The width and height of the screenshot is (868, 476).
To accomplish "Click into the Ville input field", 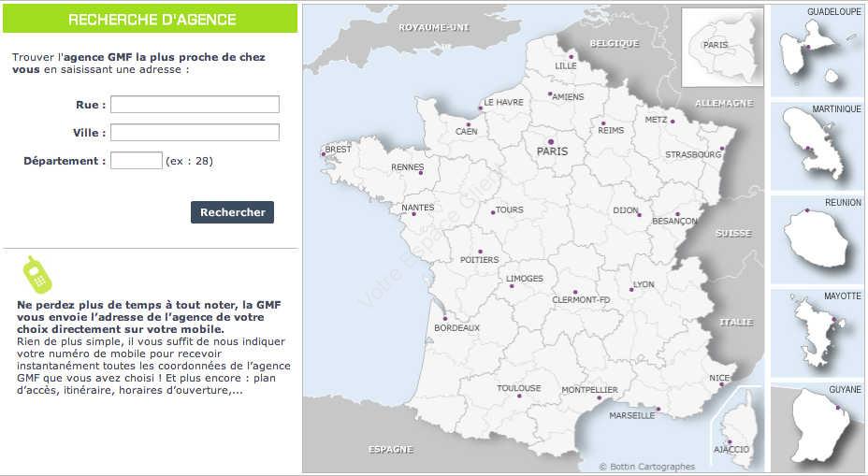I will (195, 132).
